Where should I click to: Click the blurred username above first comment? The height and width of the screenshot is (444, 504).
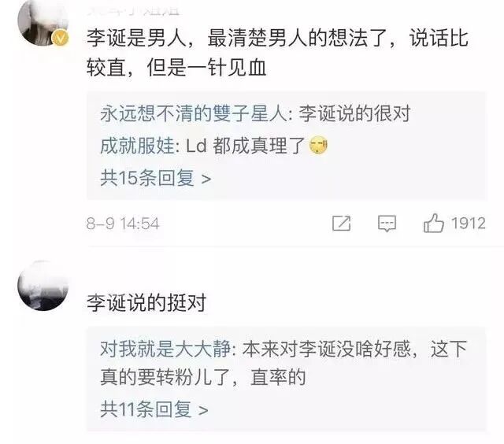(133, 11)
